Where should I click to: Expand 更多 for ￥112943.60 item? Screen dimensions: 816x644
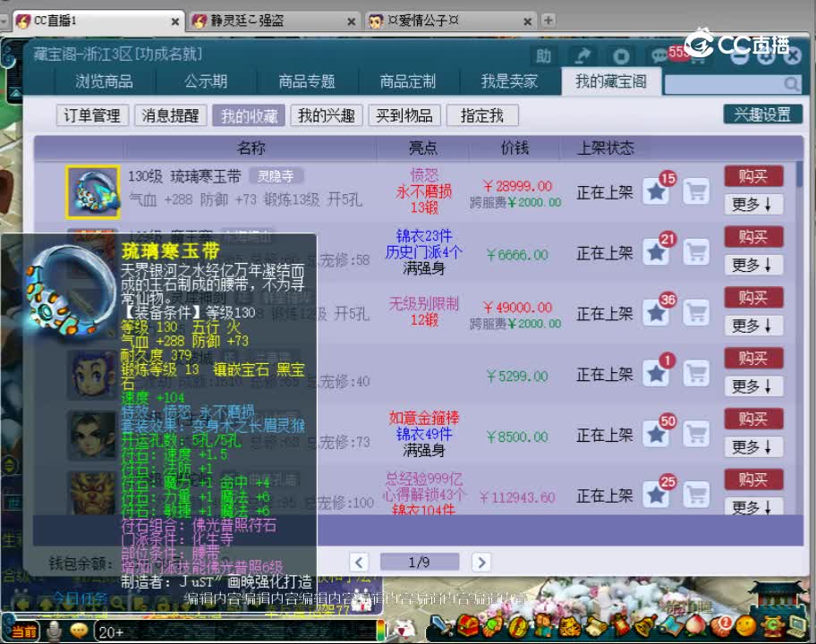tap(753, 507)
